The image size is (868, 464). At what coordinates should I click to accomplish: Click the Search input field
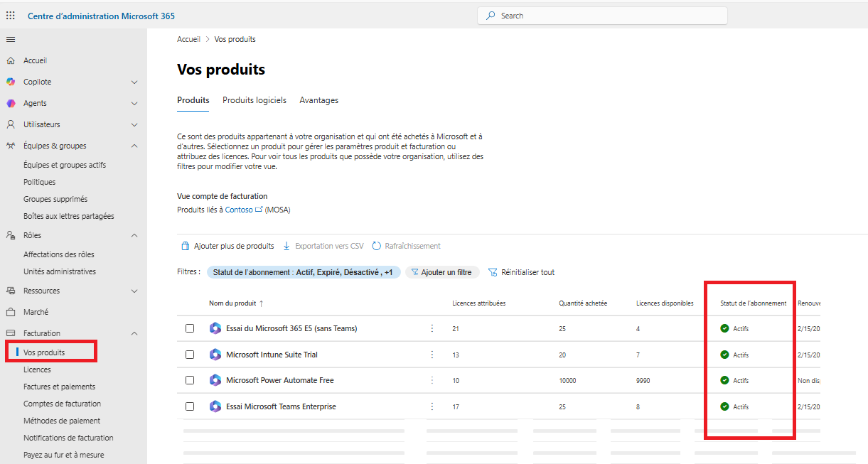coord(603,16)
